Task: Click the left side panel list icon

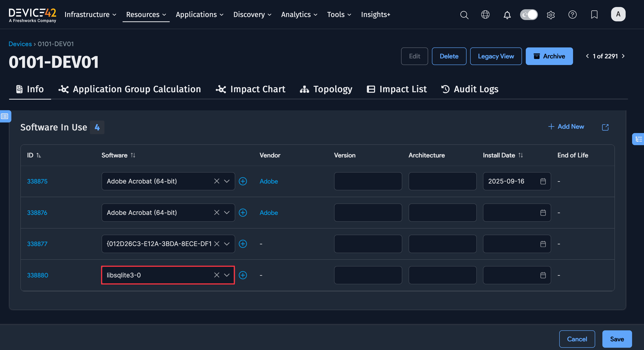Action: 5,116
